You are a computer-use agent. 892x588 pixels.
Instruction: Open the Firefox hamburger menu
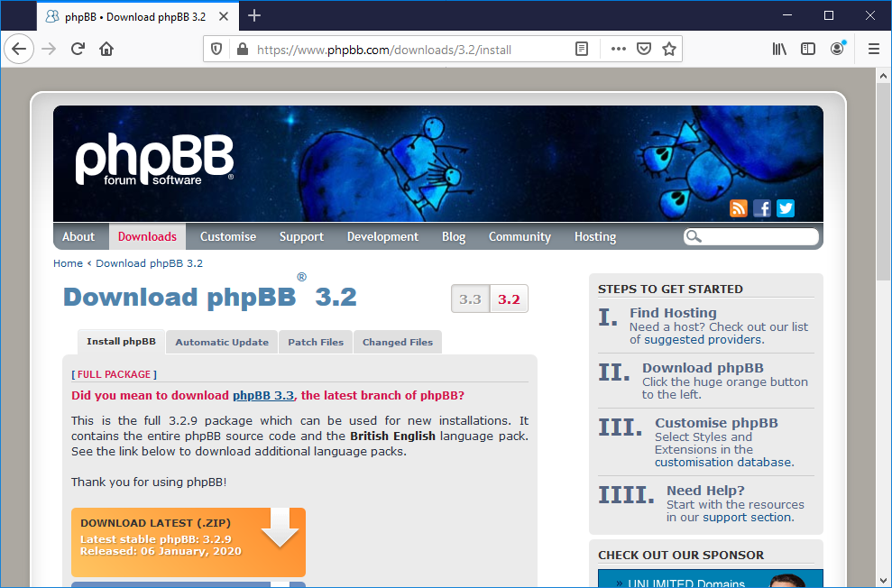[x=874, y=50]
